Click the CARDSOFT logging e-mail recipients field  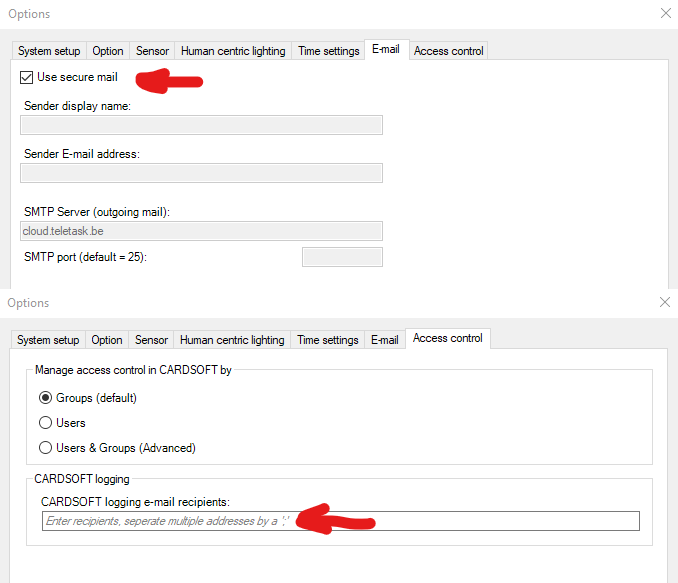340,521
